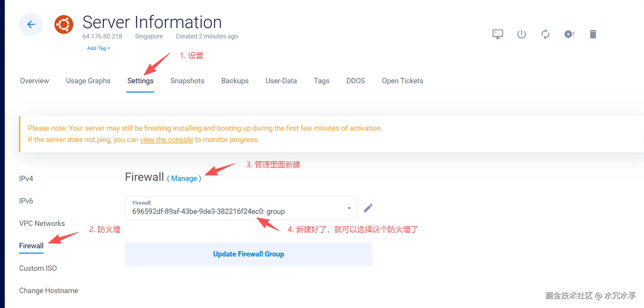Follow the view the console link
This screenshot has width=644, height=308.
click(166, 140)
